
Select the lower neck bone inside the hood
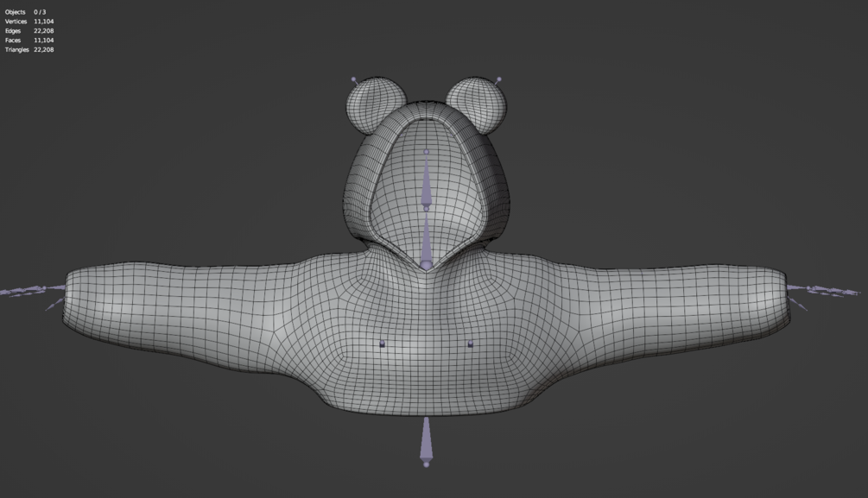(x=427, y=241)
